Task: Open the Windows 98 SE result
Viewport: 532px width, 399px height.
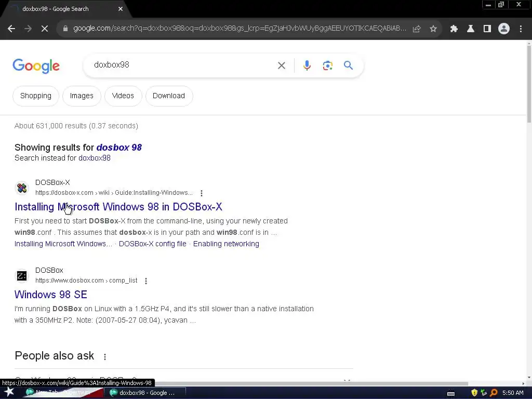Action: (51, 295)
